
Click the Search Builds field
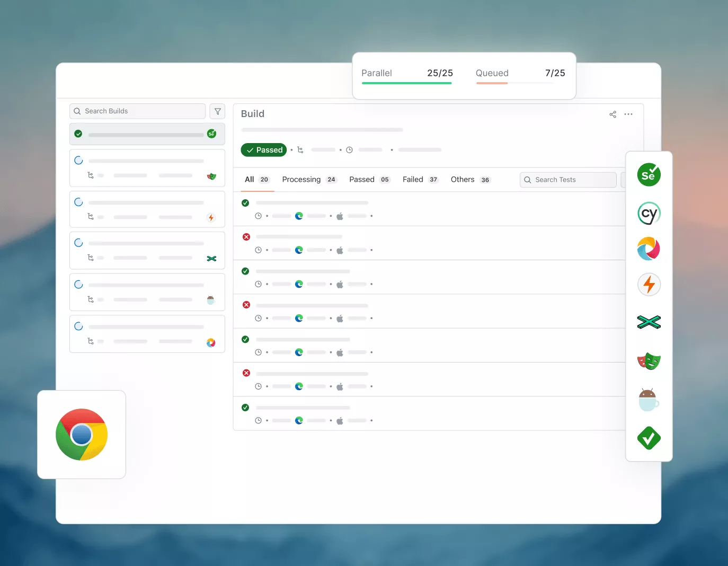137,111
